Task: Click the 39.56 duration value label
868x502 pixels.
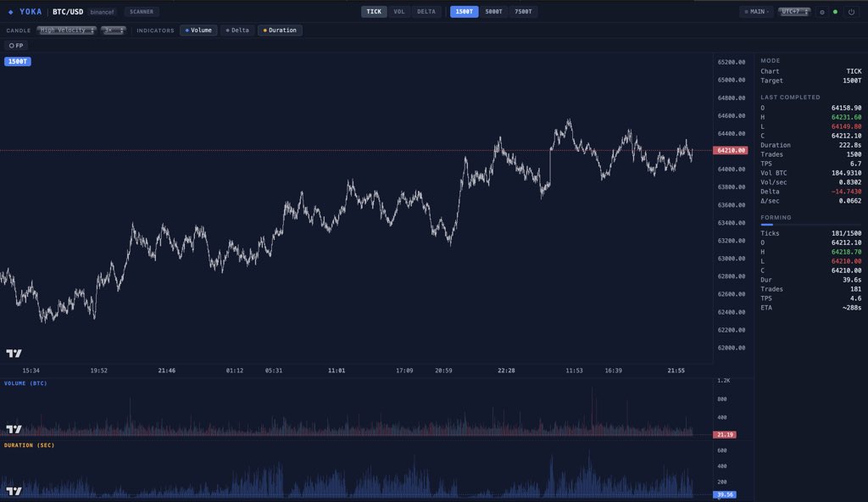Action: click(x=725, y=494)
